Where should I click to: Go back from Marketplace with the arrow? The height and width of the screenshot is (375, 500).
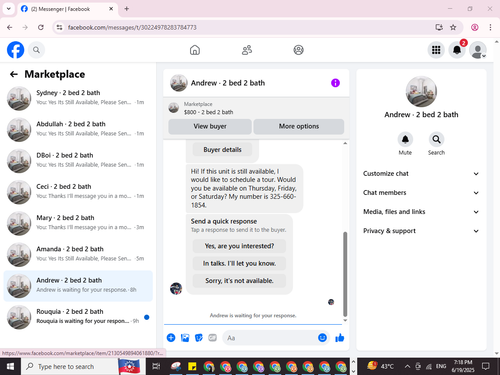coord(14,74)
